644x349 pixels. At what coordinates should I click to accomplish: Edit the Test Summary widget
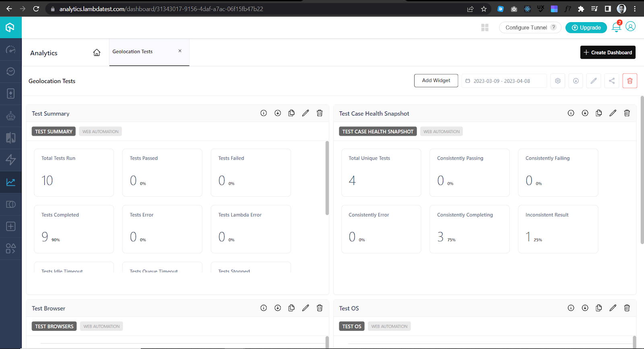305,113
